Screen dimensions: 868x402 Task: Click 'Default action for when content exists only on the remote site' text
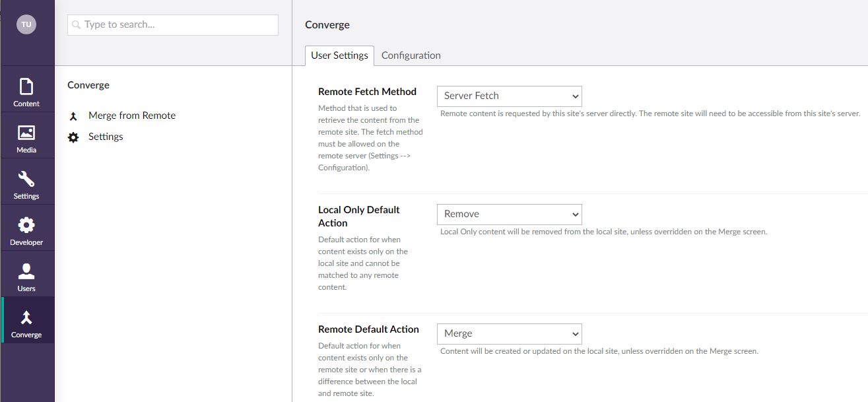pos(370,370)
